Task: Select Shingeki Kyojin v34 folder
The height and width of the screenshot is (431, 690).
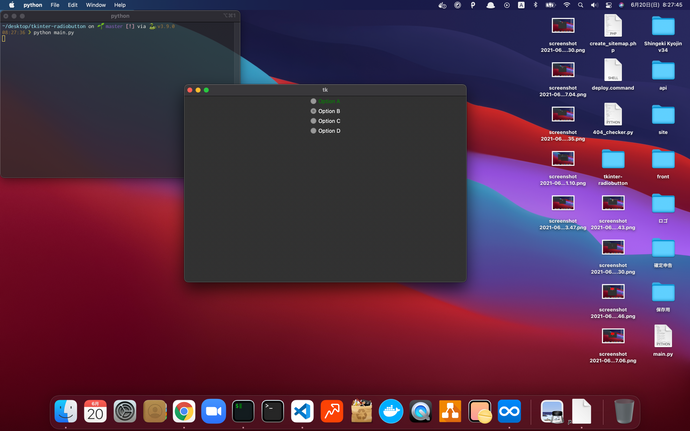Action: coord(663,26)
